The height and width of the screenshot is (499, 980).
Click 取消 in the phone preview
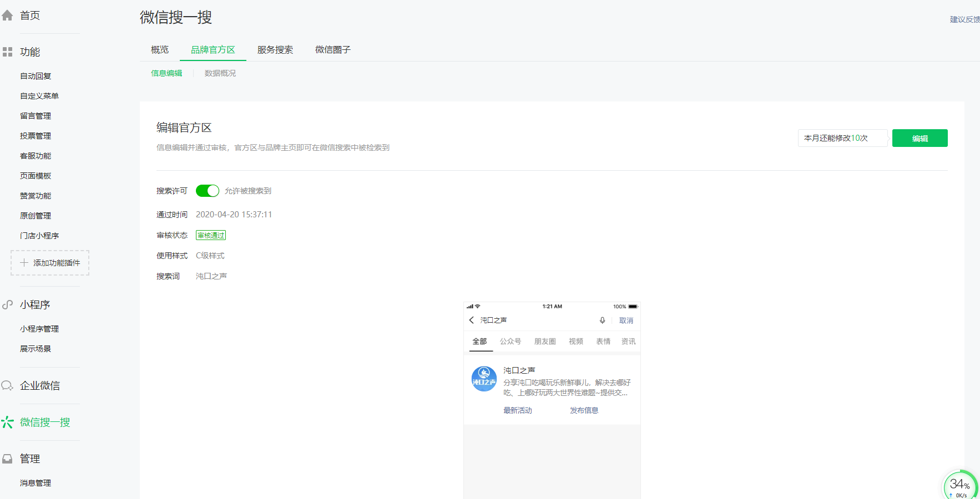[x=626, y=320]
